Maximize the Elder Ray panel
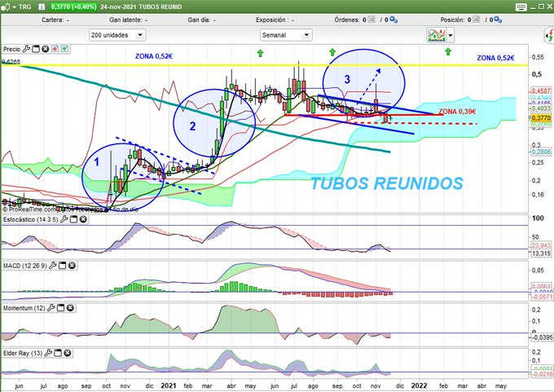This screenshot has height=392, width=554. [58, 353]
